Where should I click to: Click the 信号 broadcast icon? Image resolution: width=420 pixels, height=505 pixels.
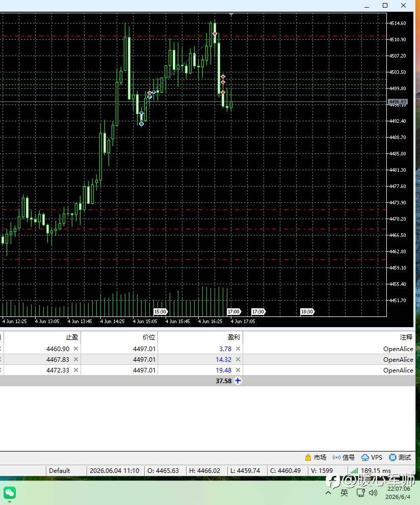click(336, 457)
